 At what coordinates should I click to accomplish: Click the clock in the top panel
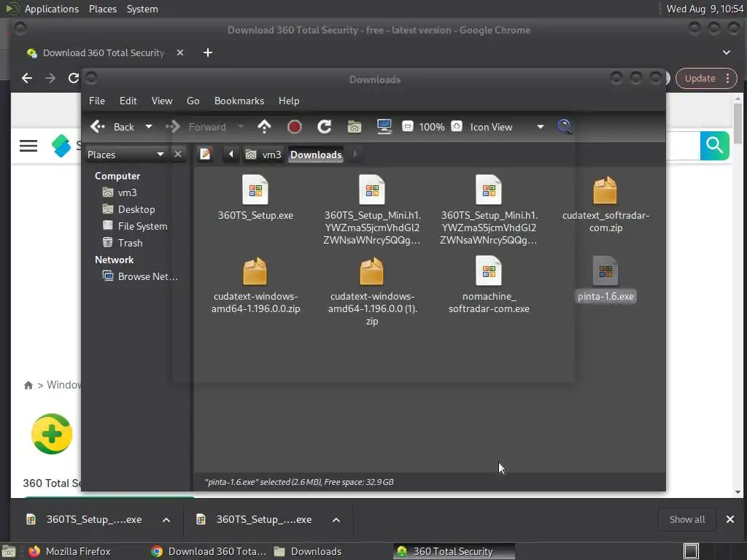[705, 9]
